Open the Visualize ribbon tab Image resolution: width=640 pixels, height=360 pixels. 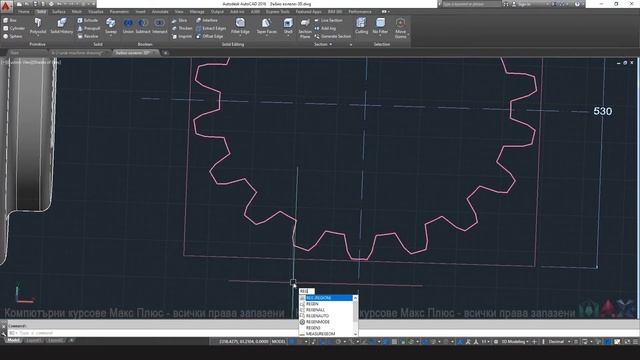coord(96,12)
